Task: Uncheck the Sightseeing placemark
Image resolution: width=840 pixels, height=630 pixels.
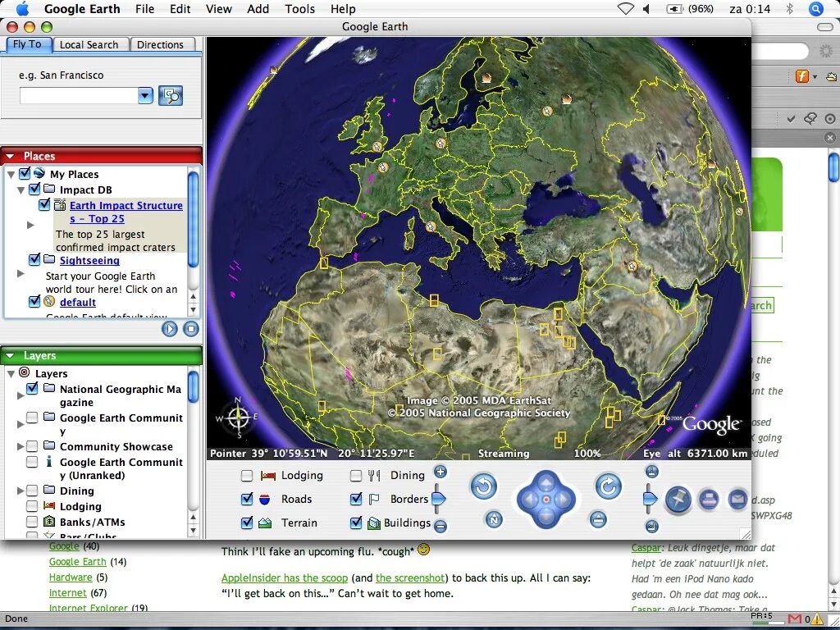Action: (35, 259)
